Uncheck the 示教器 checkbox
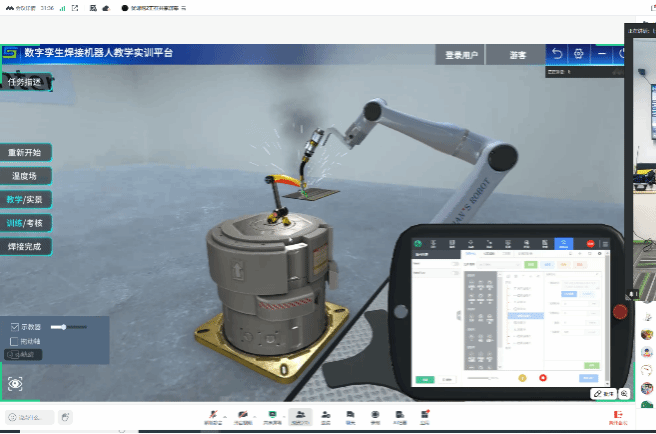 (x=14, y=327)
